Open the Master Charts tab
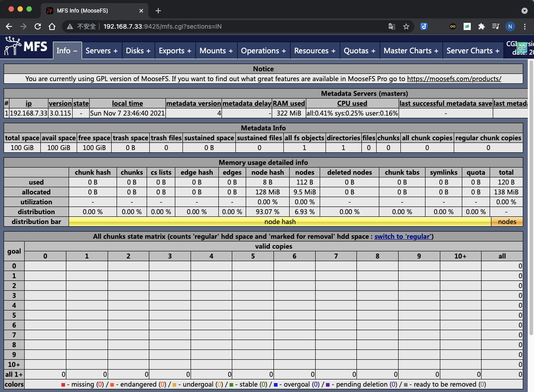The width and height of the screenshot is (534, 392). [x=411, y=51]
